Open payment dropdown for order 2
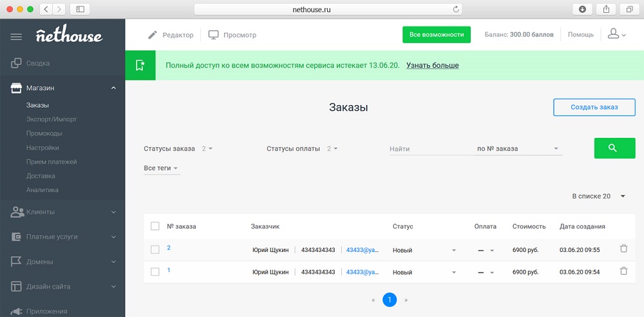The image size is (644, 317). (486, 251)
